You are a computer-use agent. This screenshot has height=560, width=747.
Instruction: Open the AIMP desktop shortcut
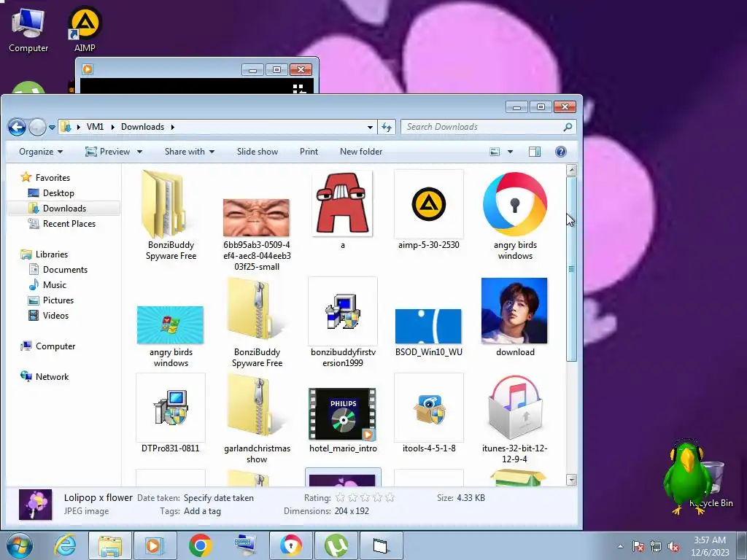point(85,29)
